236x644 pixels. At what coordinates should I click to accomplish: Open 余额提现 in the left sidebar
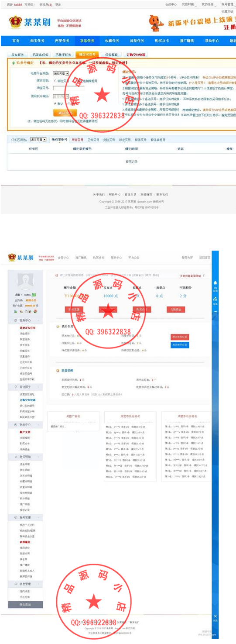point(25,437)
